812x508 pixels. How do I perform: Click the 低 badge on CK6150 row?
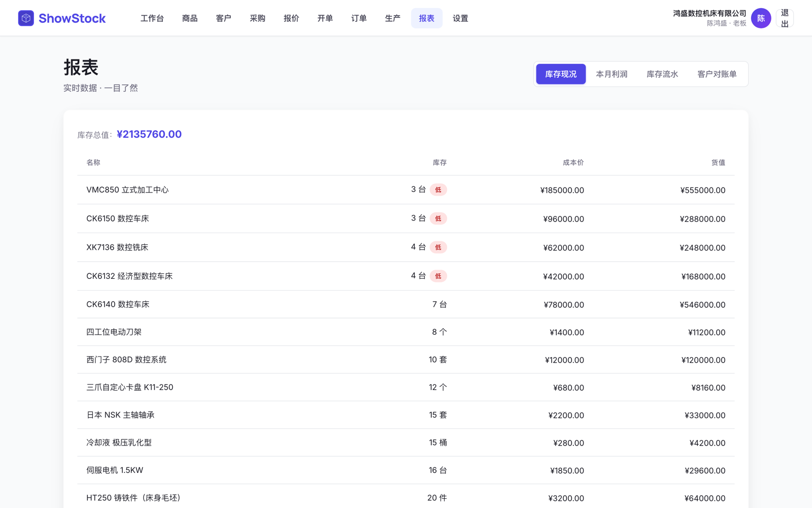tap(438, 218)
